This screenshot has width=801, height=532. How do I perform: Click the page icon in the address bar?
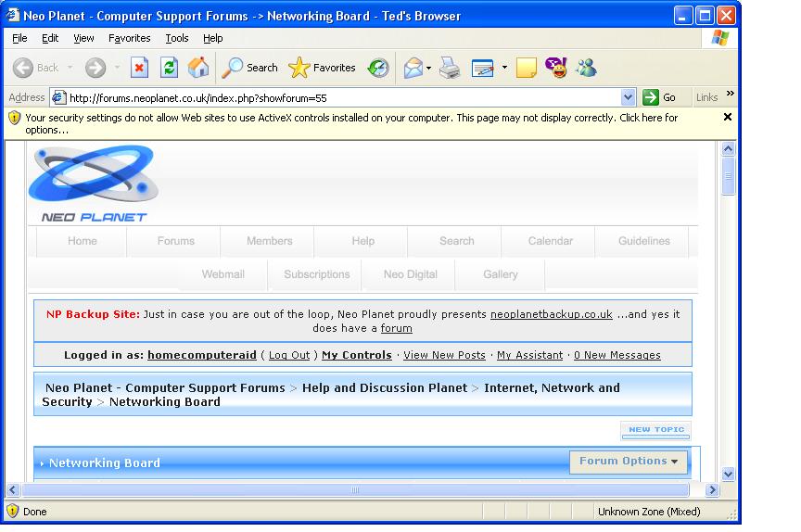[58, 97]
